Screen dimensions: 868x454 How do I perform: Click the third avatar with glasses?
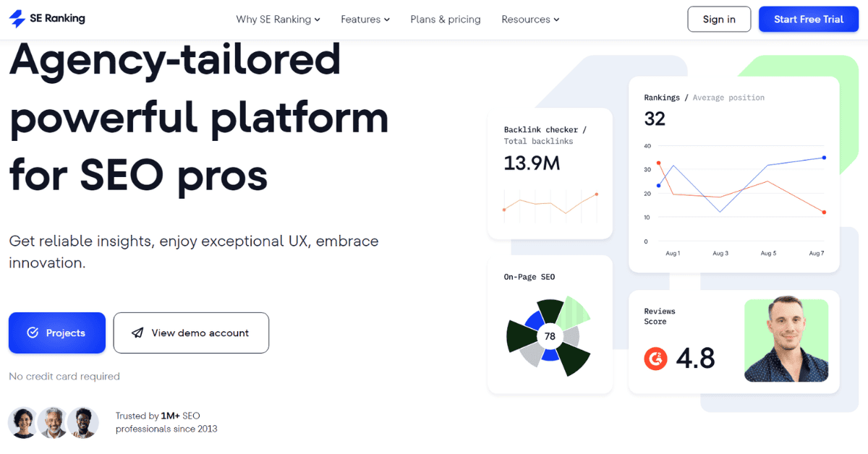(x=82, y=423)
